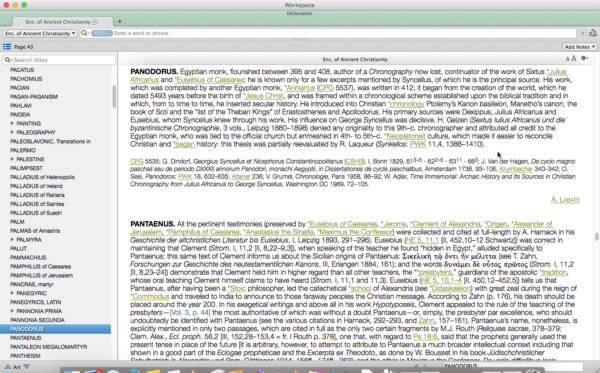
Task: Click the large increase text size A
Action: 573,59
